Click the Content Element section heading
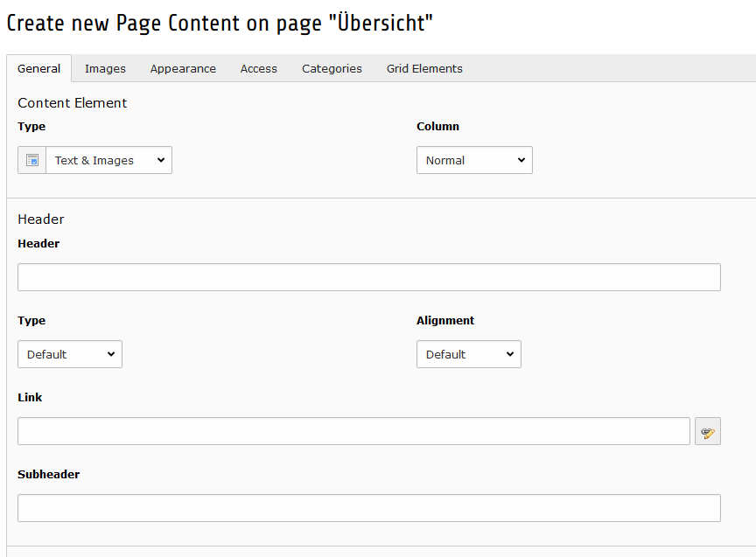756x557 pixels. click(x=72, y=102)
